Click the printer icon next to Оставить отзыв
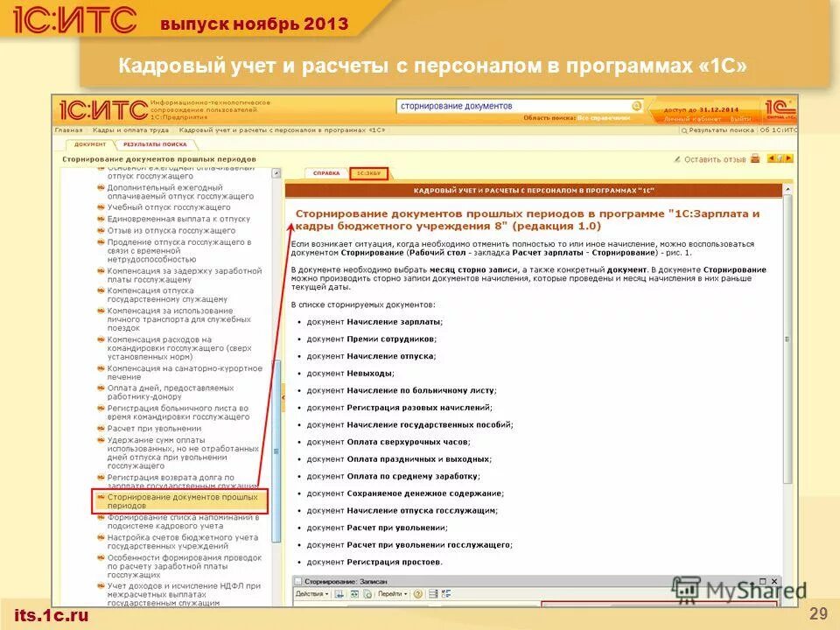This screenshot has height=630, width=840. [x=754, y=158]
